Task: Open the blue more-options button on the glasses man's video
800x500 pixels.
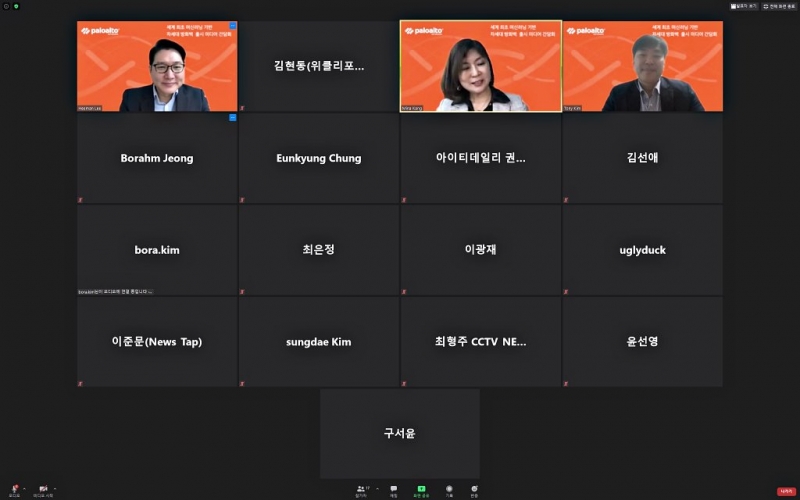Action: [233, 26]
